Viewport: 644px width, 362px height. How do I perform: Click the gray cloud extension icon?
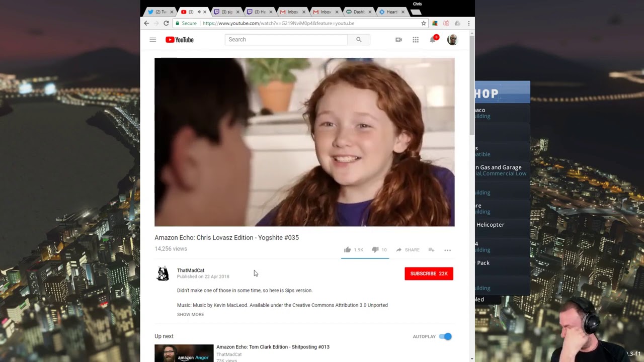(x=457, y=23)
